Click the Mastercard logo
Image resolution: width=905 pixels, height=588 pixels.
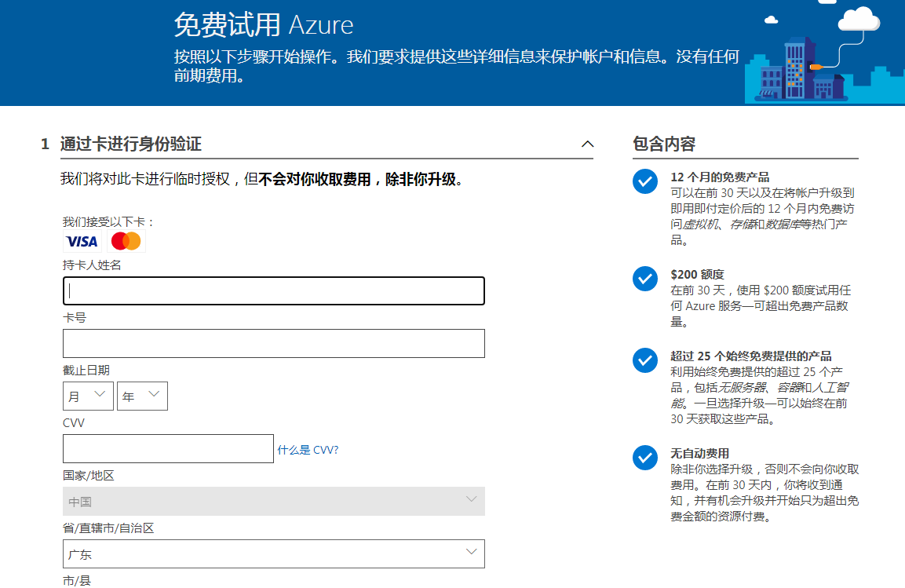pos(126,241)
